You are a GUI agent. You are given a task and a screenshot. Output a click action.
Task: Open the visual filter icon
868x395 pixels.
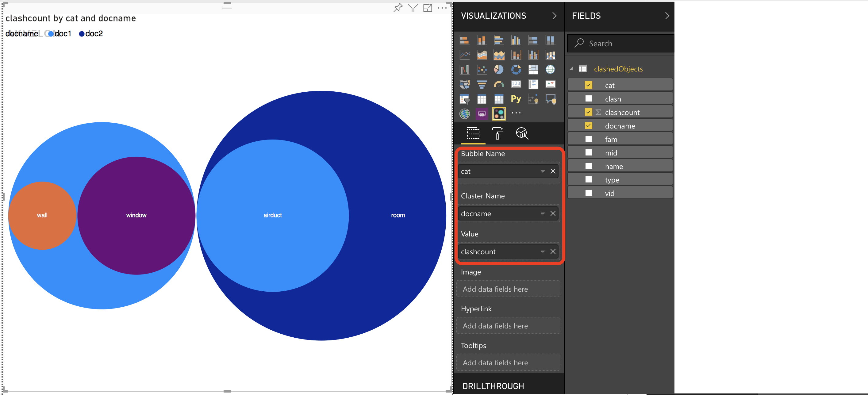pos(413,7)
